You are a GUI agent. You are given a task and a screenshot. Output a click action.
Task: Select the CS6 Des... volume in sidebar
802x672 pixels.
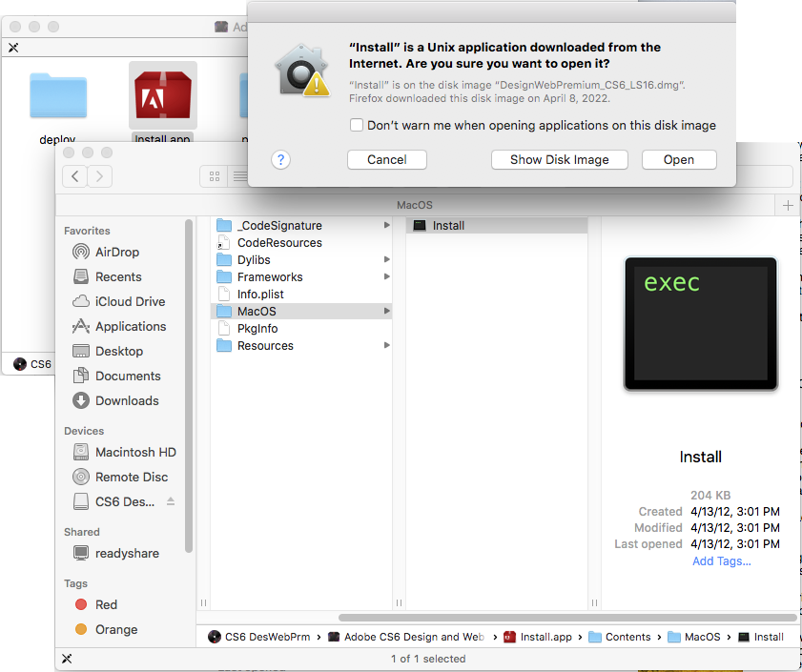tap(125, 501)
